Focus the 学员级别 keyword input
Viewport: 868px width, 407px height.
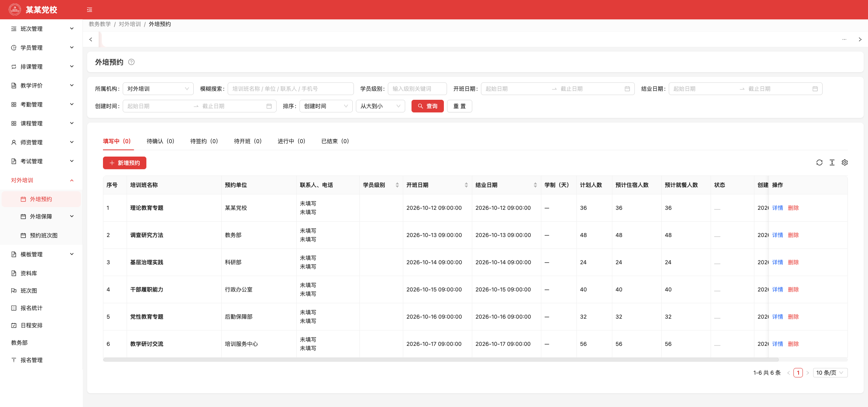tap(417, 89)
